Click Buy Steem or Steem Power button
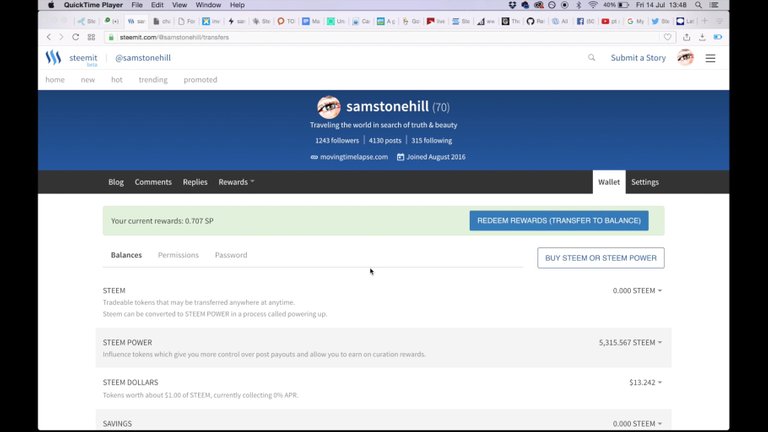The height and width of the screenshot is (432, 768). click(601, 258)
